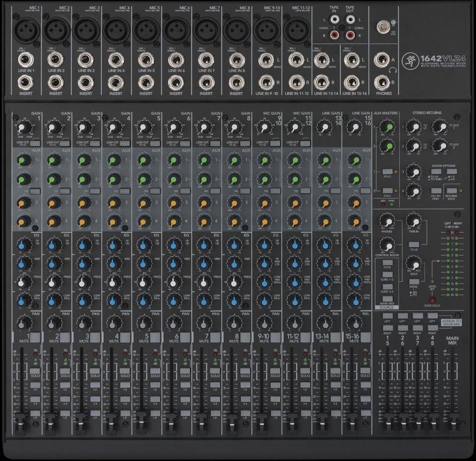Click the PWR power indicator LED
Viewport: 476px width, 461px height.
391,204
